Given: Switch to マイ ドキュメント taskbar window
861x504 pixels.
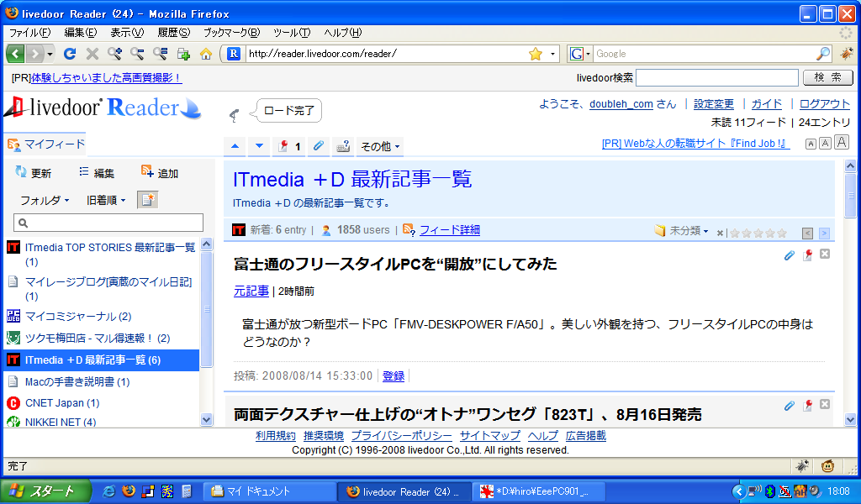Looking at the screenshot, I should click(270, 491).
